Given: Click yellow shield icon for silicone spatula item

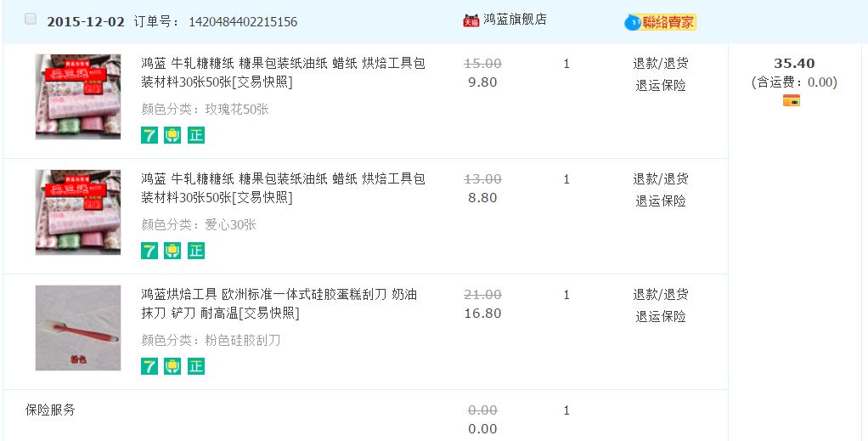Looking at the screenshot, I should [172, 366].
